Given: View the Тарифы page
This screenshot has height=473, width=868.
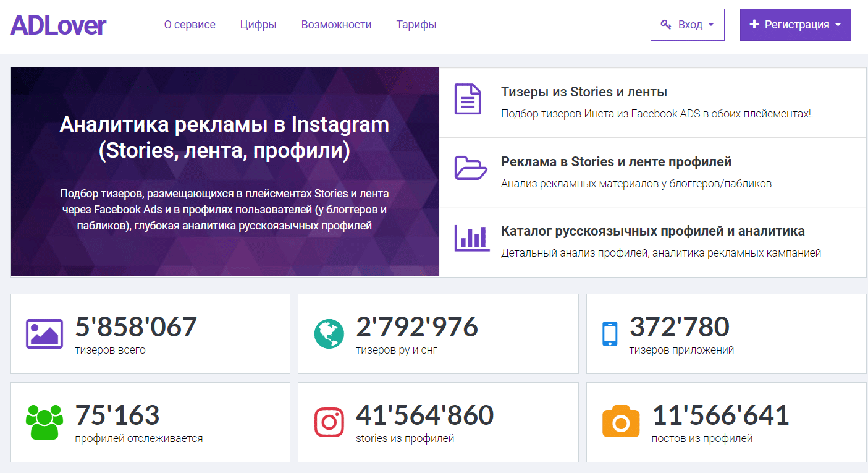Looking at the screenshot, I should coord(416,25).
